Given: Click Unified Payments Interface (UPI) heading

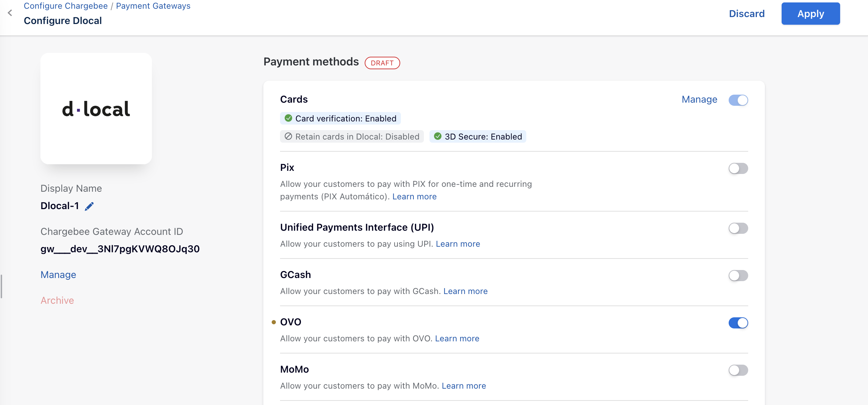Looking at the screenshot, I should click(x=357, y=228).
